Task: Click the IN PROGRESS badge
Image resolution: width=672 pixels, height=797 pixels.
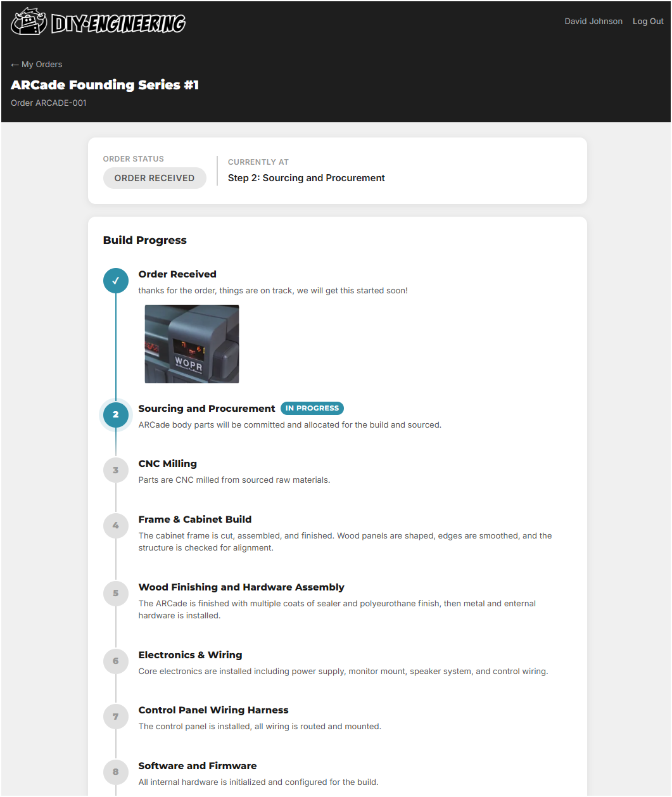Action: tap(312, 408)
